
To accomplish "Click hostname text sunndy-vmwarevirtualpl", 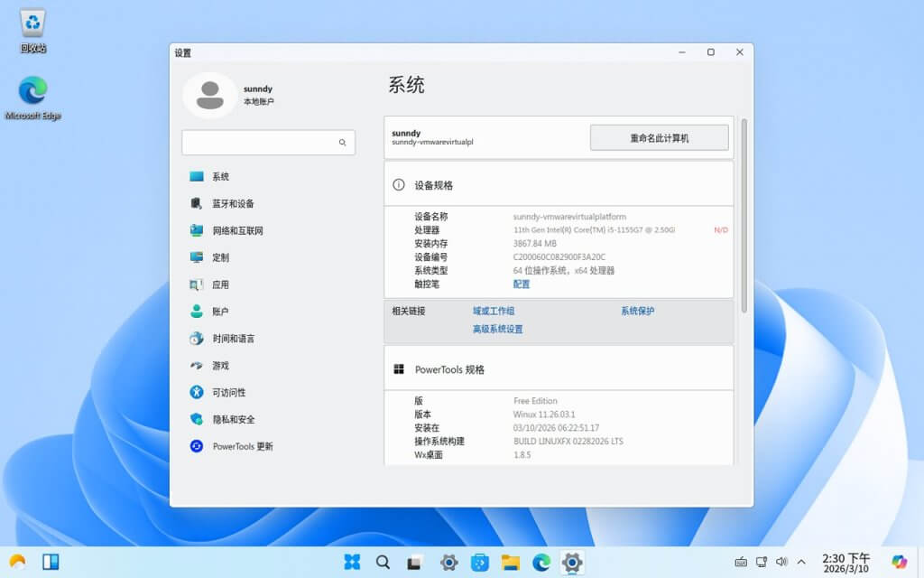I will click(432, 142).
